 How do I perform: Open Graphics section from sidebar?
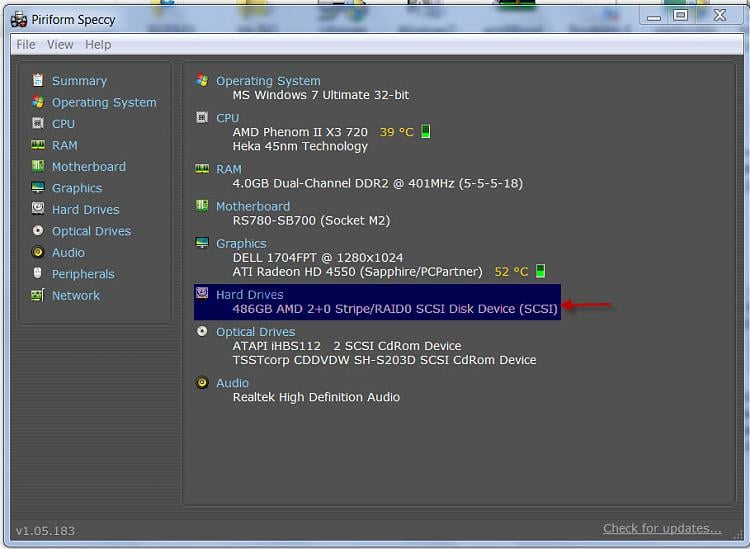pyautogui.click(x=77, y=188)
